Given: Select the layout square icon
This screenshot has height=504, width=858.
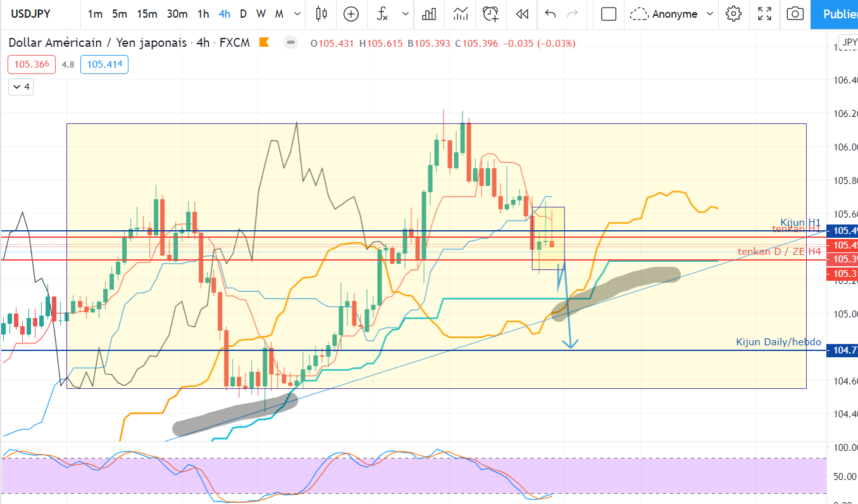Looking at the screenshot, I should pos(609,14).
